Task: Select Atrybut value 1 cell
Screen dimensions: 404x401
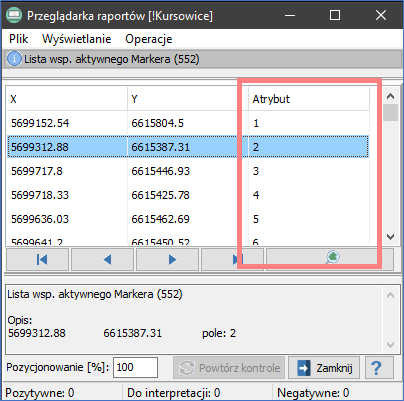Action: tap(309, 123)
